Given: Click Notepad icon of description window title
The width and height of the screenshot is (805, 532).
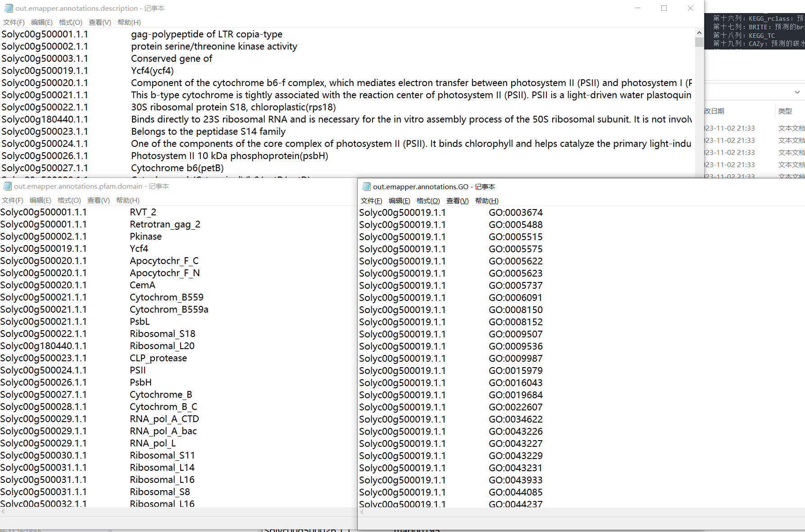Looking at the screenshot, I should [x=8, y=8].
